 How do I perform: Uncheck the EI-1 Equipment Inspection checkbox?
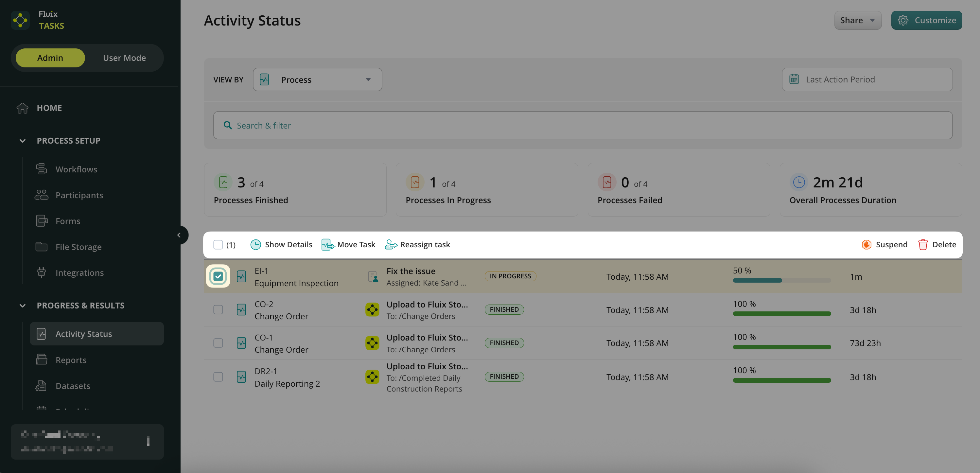click(x=218, y=277)
